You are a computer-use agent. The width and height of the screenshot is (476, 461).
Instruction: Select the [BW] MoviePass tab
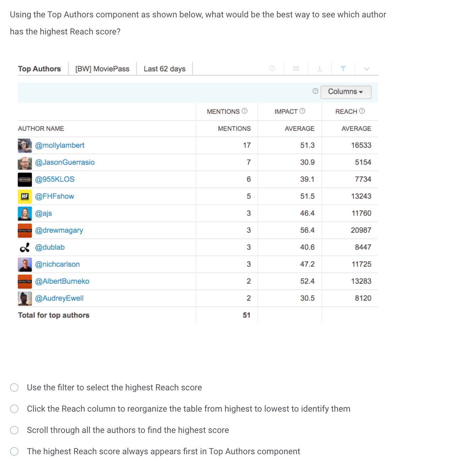tap(102, 69)
